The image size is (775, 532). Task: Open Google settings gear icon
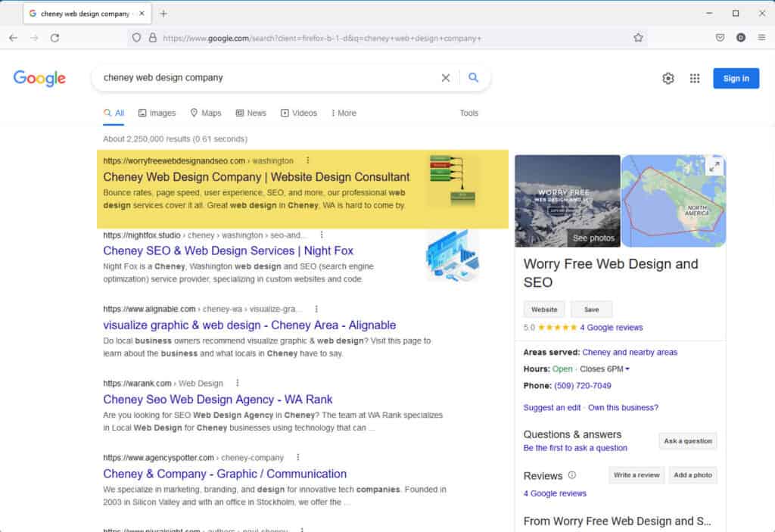tap(668, 78)
